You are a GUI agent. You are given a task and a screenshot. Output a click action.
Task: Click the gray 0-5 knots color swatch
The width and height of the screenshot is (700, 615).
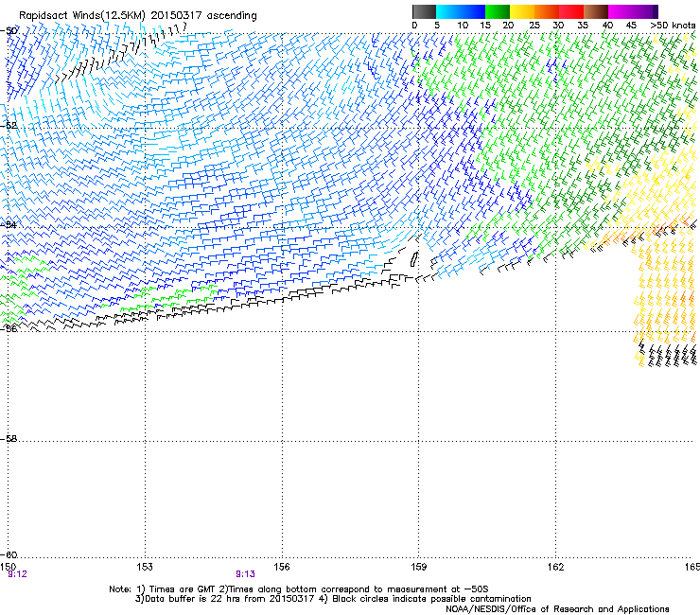424,11
